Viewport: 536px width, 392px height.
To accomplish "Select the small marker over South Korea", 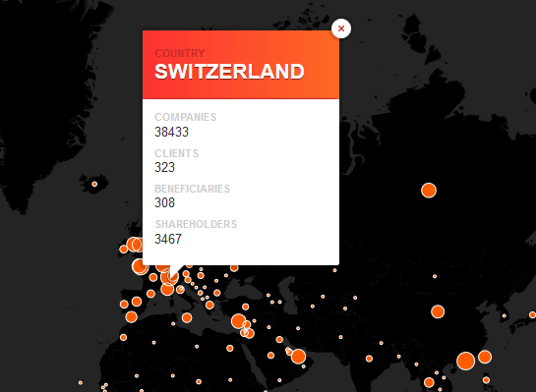I will [505, 315].
